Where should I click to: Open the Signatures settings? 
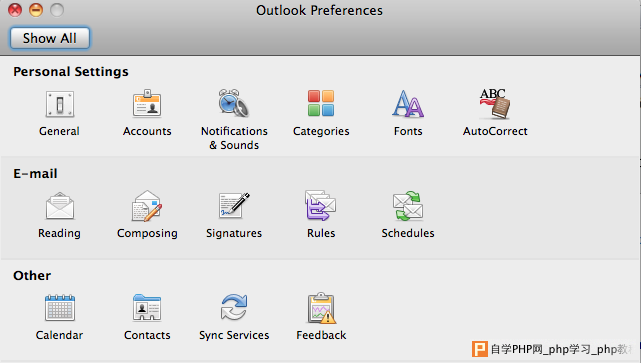234,206
